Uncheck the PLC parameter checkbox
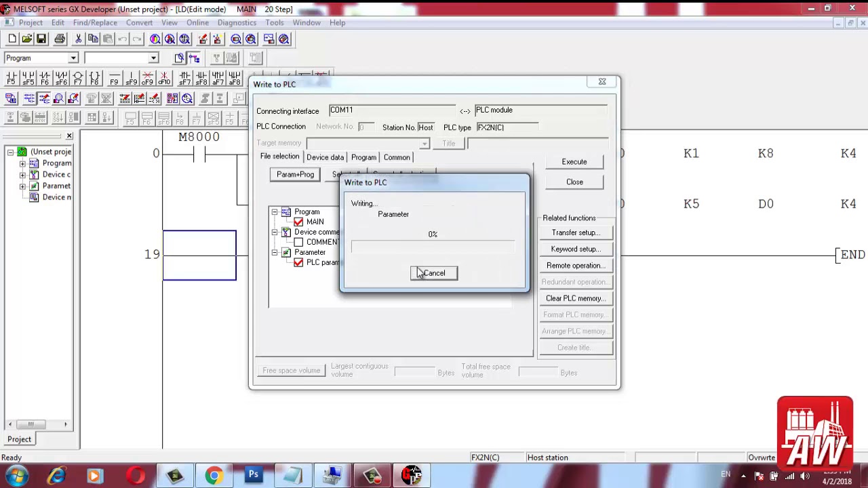 pos(298,263)
